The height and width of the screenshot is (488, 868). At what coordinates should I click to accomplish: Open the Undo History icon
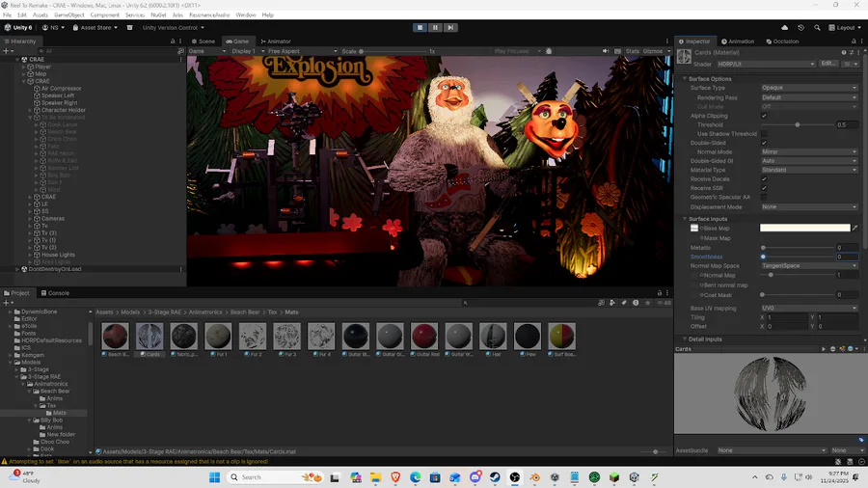point(801,28)
